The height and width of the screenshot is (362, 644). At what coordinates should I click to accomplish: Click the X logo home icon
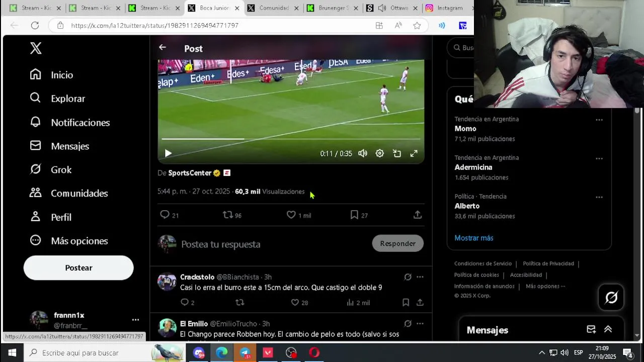36,48
